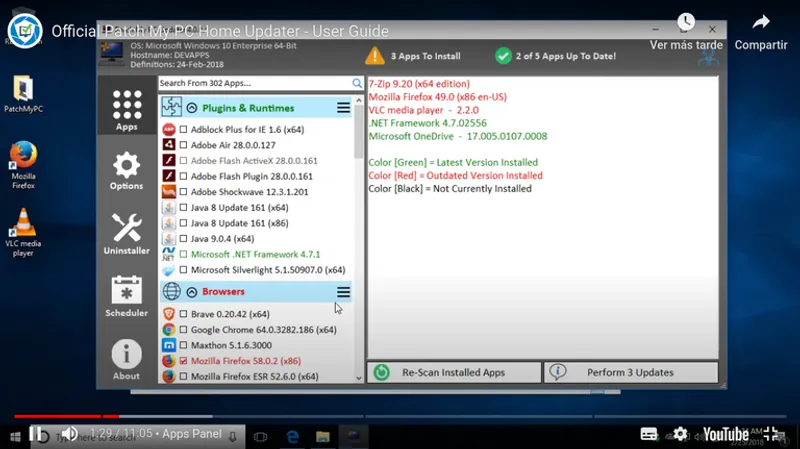
Task: Click the Maxthon browser icon
Action: pos(169,345)
